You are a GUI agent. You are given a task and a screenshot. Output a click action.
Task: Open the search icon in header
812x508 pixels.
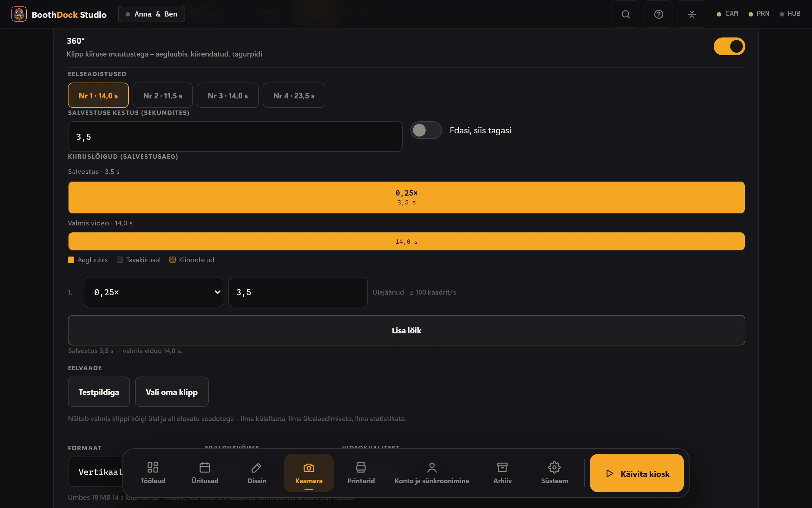tap(625, 14)
